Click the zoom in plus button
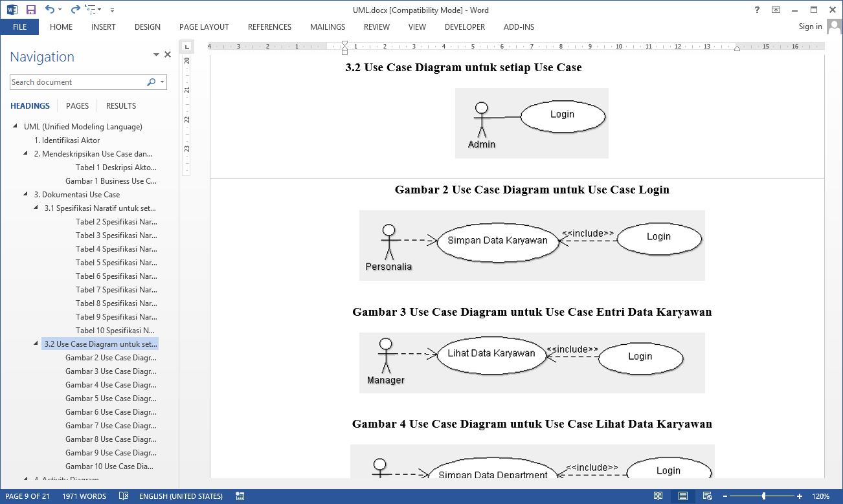Screen dimensions: 843x504 tap(800, 496)
